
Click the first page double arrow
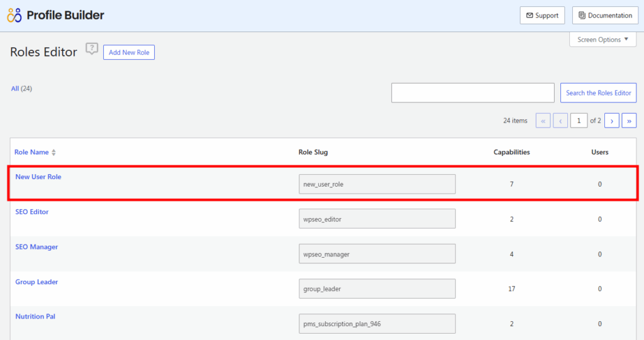point(543,121)
